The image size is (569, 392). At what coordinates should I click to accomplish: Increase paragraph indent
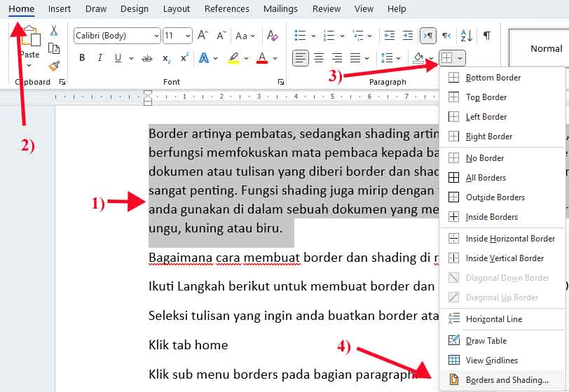(408, 36)
